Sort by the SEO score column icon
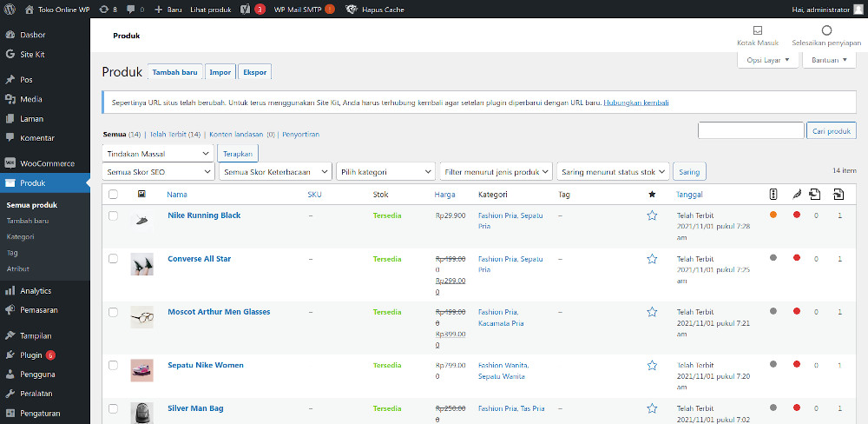The image size is (868, 424). pyautogui.click(x=773, y=195)
